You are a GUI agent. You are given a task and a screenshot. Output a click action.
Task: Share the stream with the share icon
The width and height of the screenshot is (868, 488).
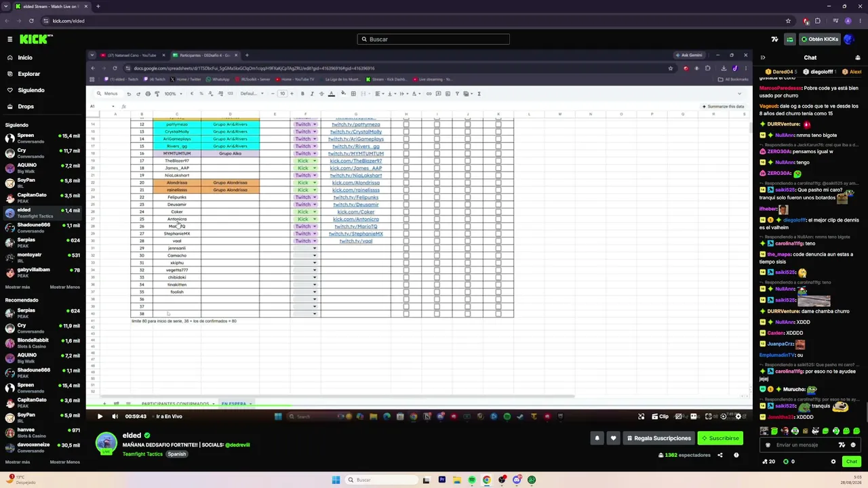click(x=720, y=455)
